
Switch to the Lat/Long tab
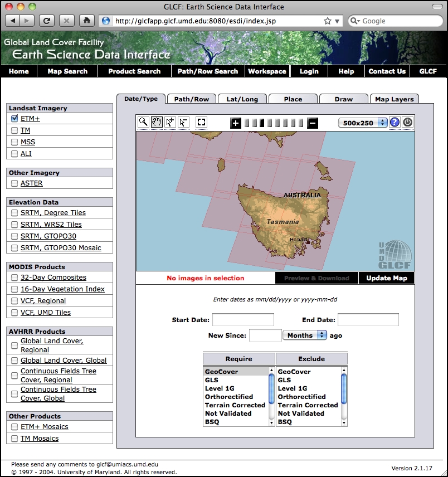point(242,99)
